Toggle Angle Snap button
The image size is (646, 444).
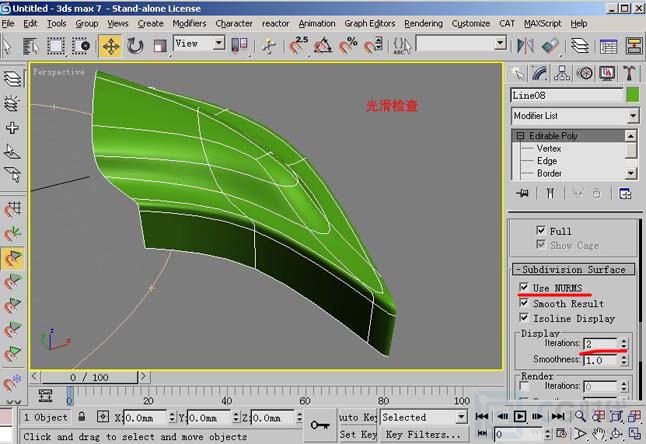[323, 46]
